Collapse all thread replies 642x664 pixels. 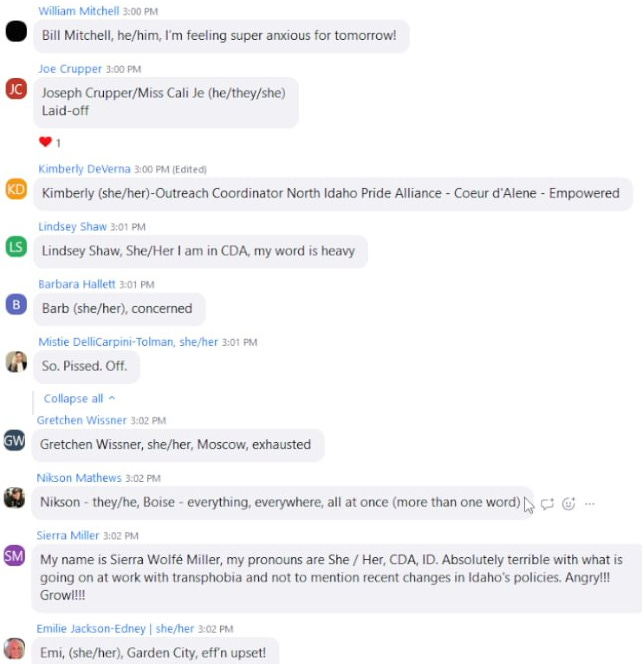(79, 398)
